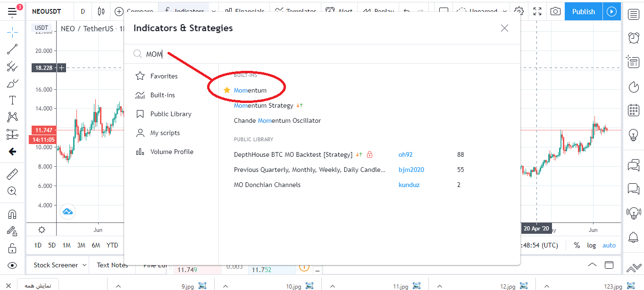Screen dimensions: 644x290
Task: Select the trend line drawing tool
Action: pos(13,49)
